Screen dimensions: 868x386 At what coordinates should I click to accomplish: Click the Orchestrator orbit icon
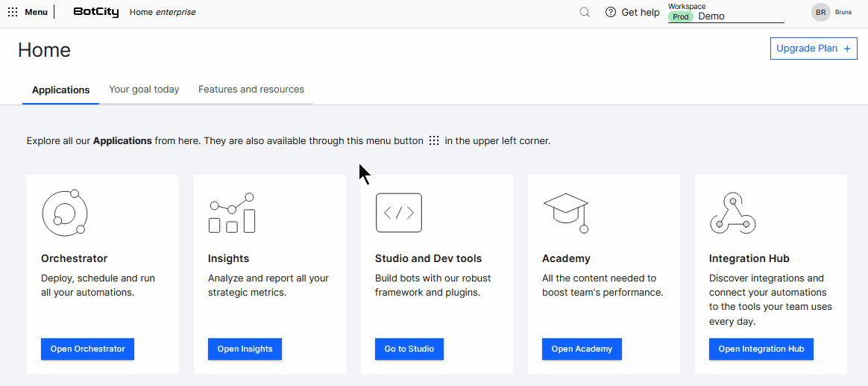65,213
